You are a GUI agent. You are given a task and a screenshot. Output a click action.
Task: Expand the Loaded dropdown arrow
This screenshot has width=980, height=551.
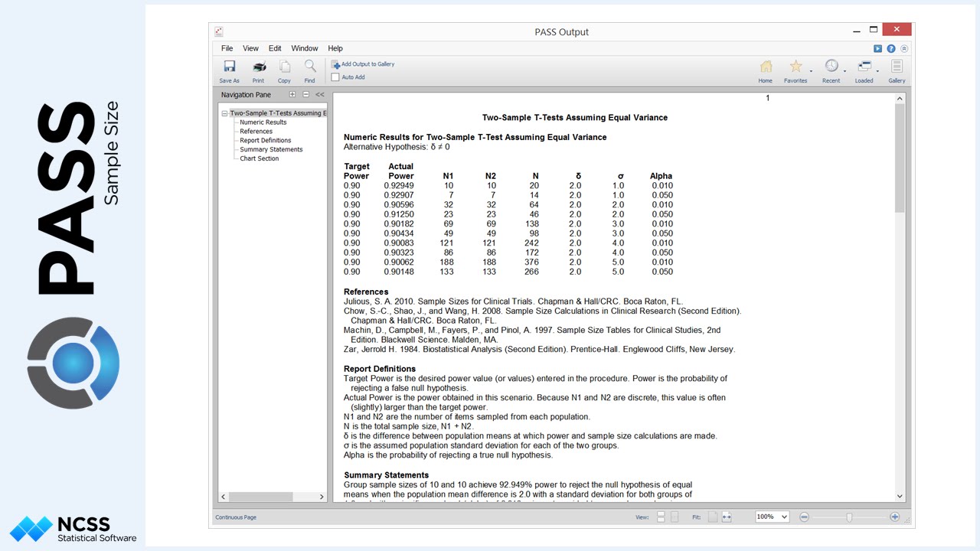[879, 71]
